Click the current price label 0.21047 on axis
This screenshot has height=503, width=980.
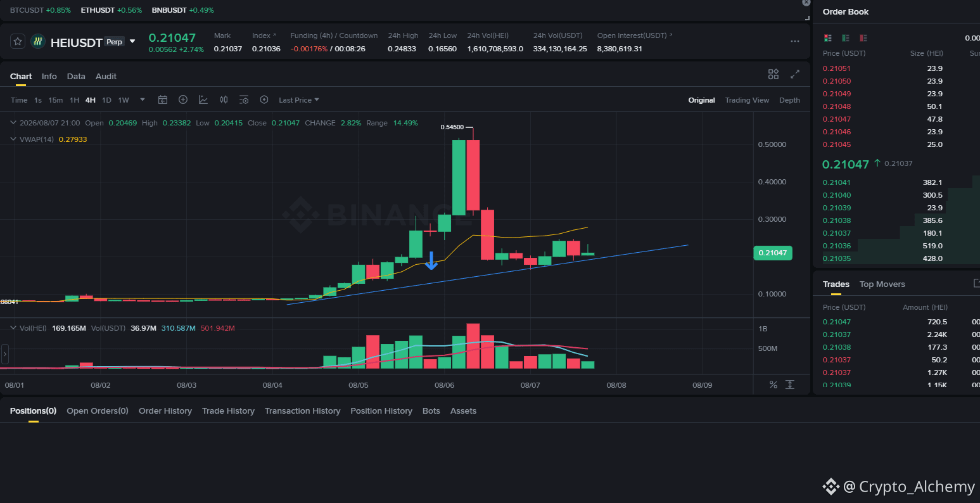click(x=773, y=253)
